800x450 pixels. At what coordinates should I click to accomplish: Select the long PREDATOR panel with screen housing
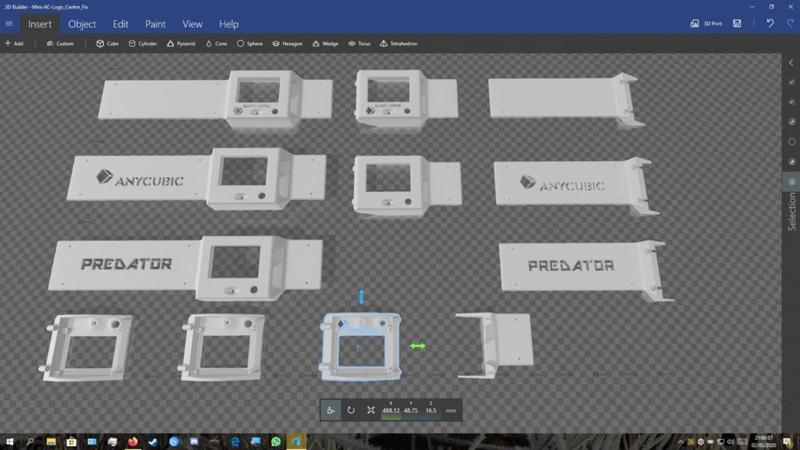(185, 267)
